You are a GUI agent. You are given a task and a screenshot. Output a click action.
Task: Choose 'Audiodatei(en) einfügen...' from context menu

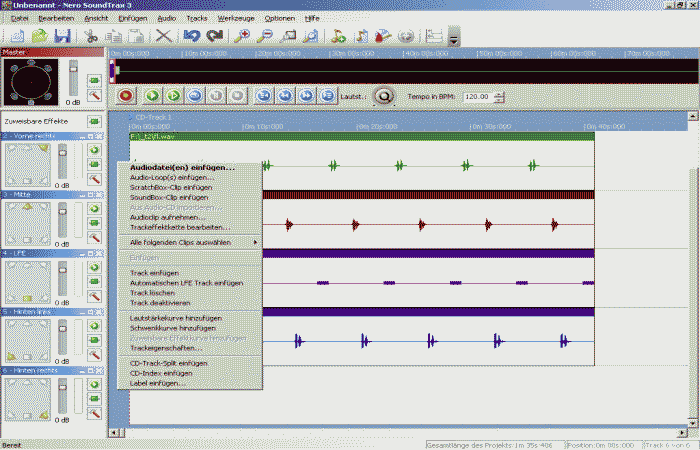point(182,168)
